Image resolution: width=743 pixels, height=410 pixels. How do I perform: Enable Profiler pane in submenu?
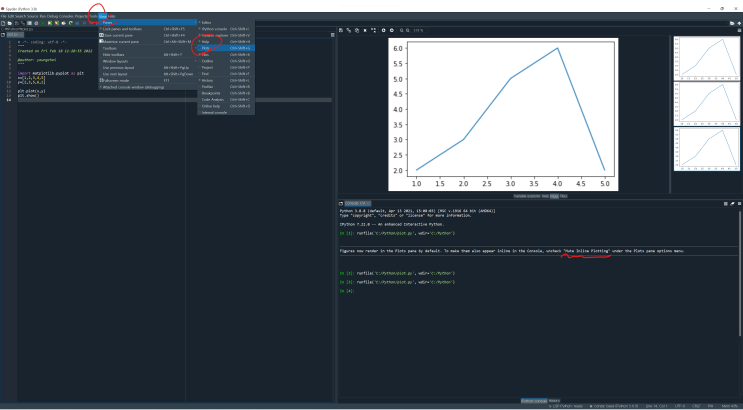[226, 87]
